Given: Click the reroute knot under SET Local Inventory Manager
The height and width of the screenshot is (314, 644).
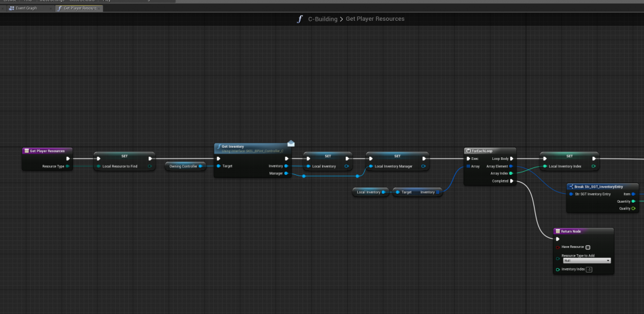Looking at the screenshot, I should point(357,176).
